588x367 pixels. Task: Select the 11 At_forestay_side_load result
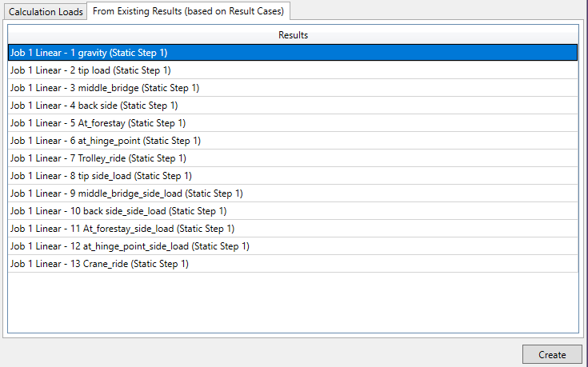click(293, 229)
